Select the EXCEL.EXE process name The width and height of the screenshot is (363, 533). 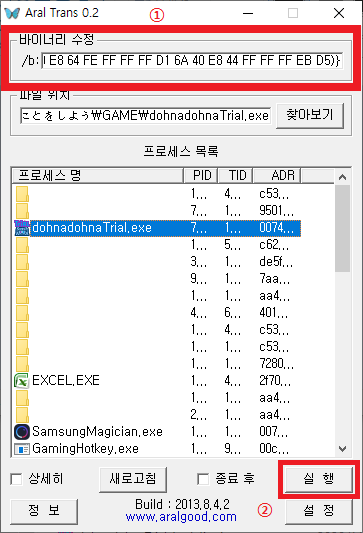pos(66,381)
